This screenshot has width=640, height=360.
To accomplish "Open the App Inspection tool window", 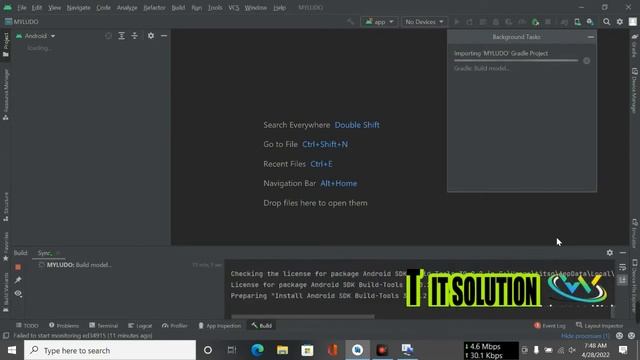I will tap(220, 326).
